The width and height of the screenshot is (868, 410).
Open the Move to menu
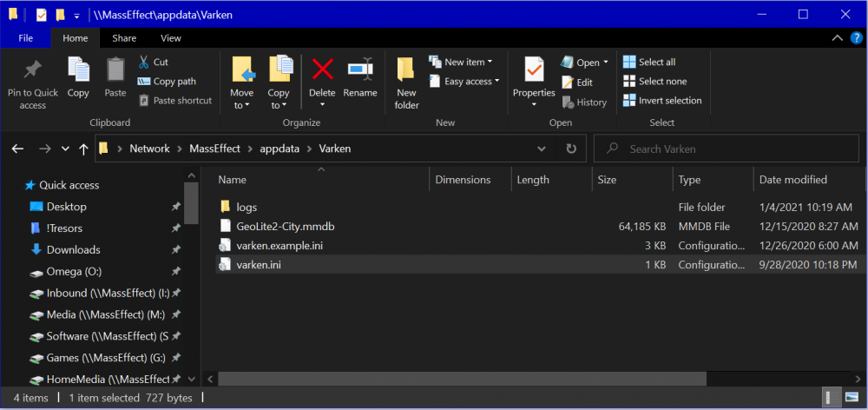pyautogui.click(x=242, y=83)
